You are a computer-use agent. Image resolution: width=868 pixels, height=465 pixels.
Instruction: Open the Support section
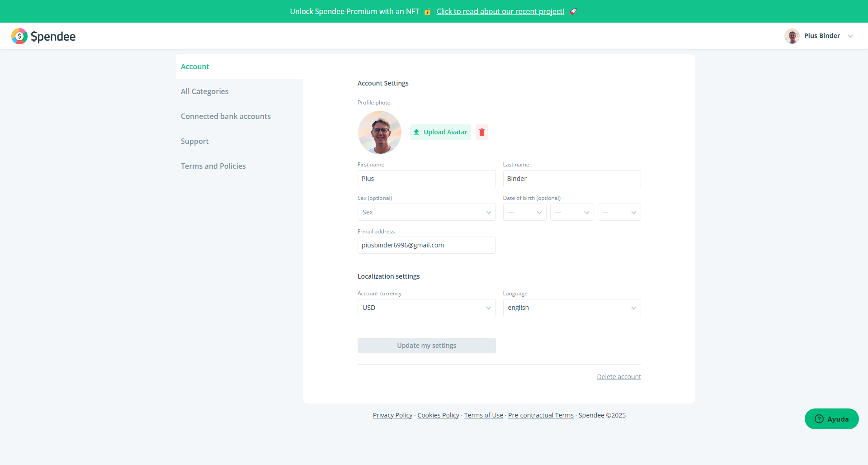195,141
